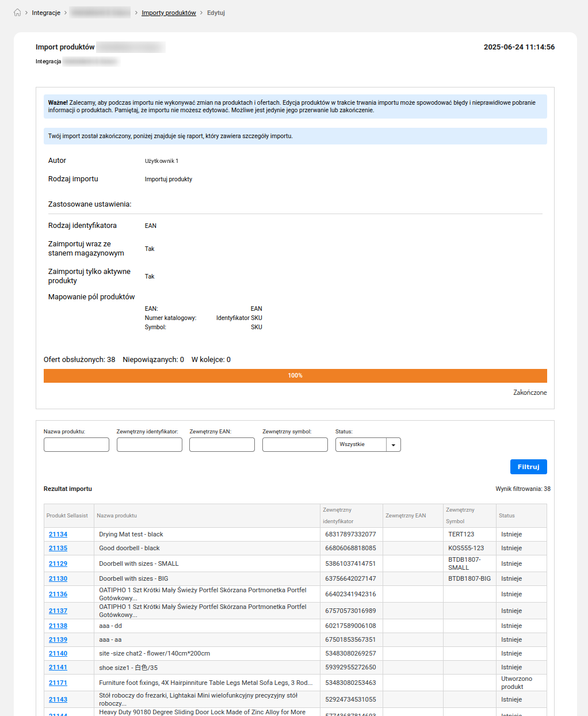Click the home icon in breadcrumb
588x716 pixels.
(x=17, y=13)
